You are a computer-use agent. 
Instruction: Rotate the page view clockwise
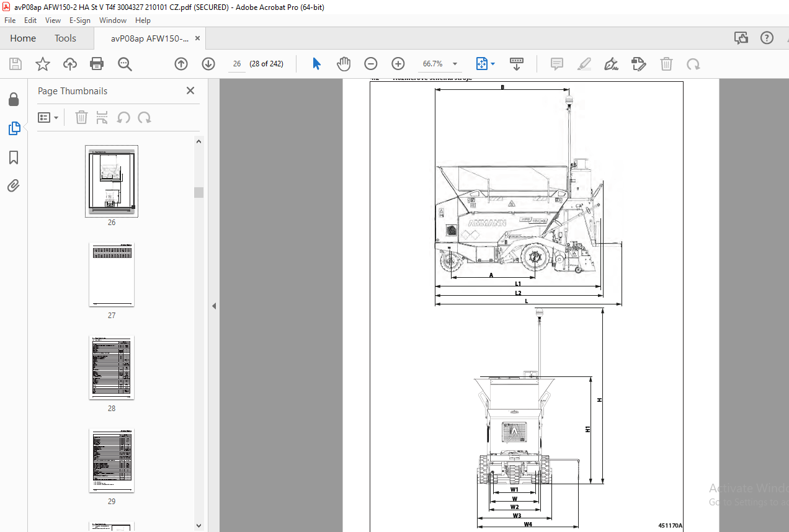pyautogui.click(x=693, y=64)
